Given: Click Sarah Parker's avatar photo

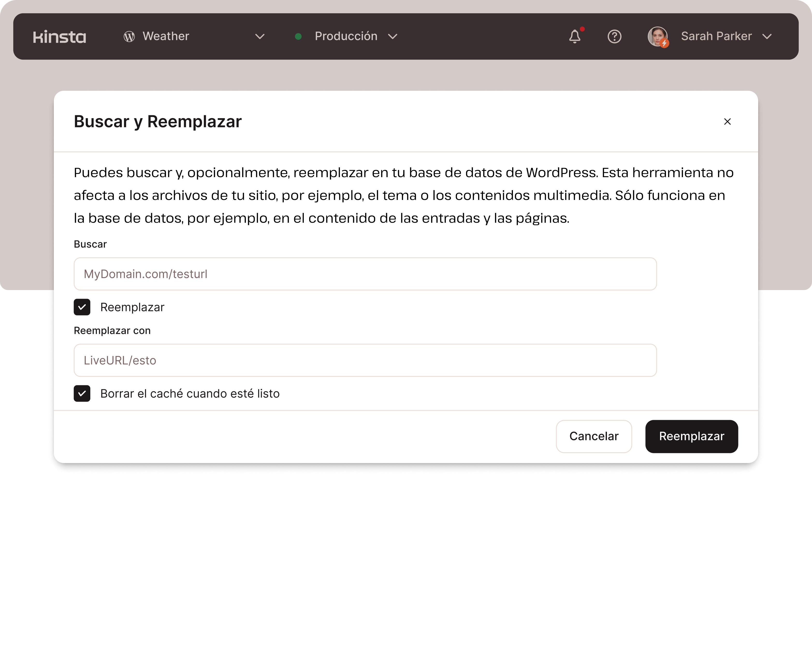Looking at the screenshot, I should click(657, 37).
